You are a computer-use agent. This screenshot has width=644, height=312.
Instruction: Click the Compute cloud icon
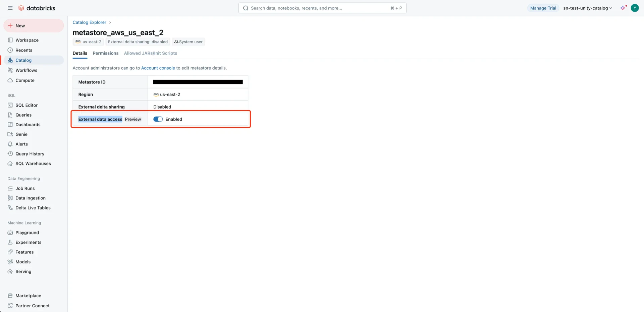pos(10,80)
